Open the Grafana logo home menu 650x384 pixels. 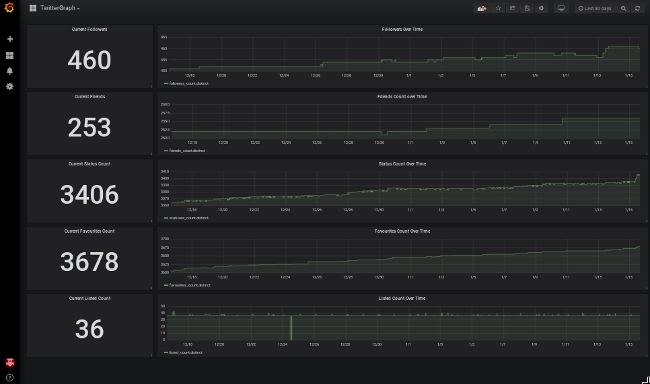coord(9,7)
